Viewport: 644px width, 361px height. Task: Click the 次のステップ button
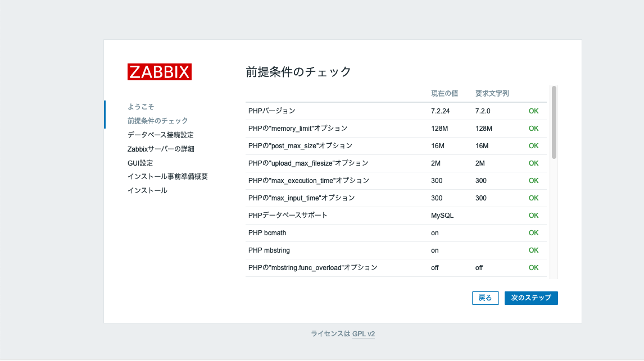pos(530,298)
